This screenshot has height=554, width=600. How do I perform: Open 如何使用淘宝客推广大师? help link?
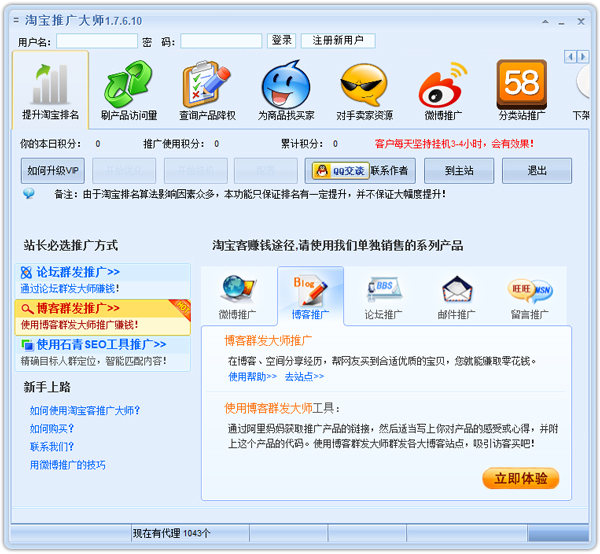pos(85,411)
